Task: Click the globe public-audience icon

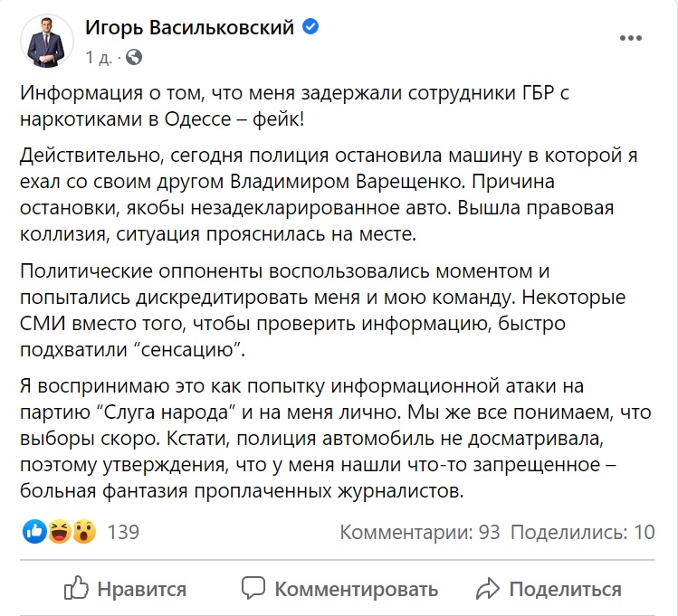Action: tap(134, 58)
